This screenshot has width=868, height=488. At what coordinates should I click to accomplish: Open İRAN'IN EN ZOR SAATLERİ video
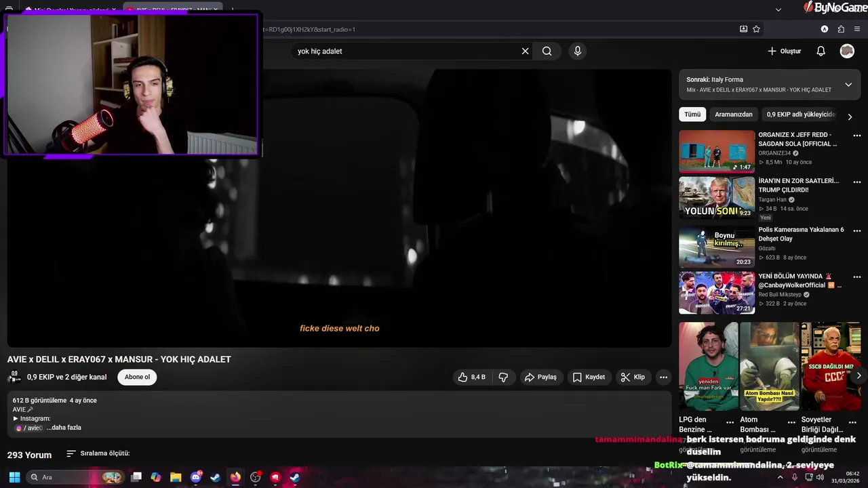coord(717,198)
